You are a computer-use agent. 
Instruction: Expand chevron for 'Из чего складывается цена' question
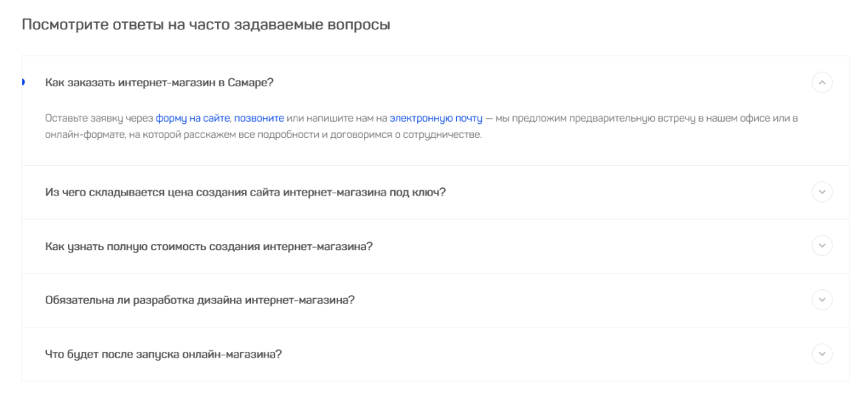pos(821,192)
